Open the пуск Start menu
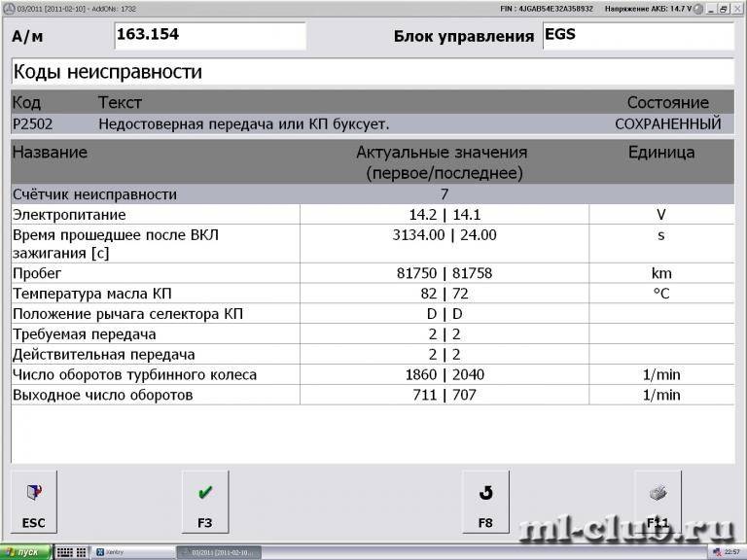747x560 pixels. (25, 552)
